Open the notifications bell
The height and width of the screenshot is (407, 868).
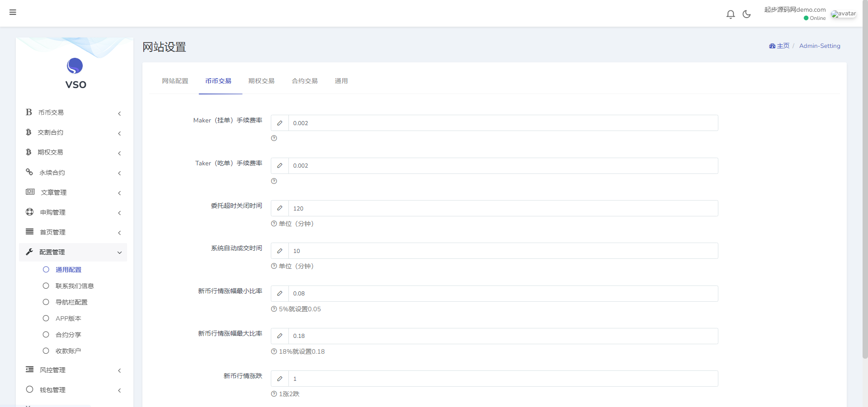[x=731, y=14]
